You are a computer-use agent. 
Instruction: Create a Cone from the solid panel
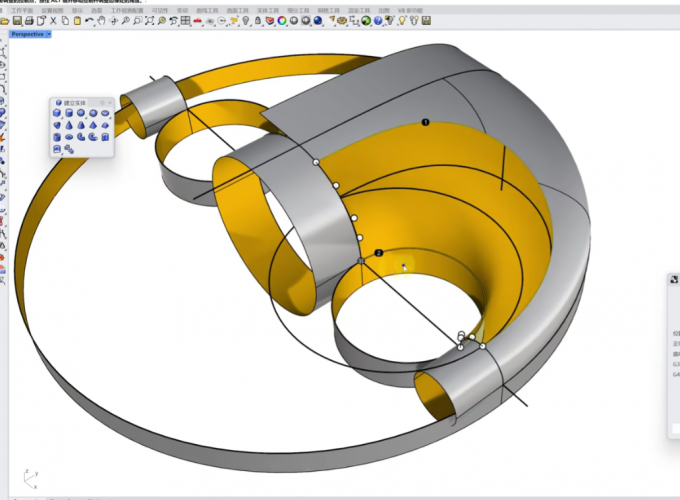69,125
